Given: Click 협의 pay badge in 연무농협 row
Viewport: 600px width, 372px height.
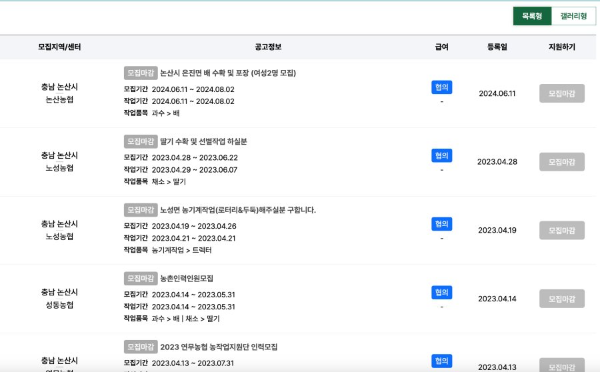Looking at the screenshot, I should [442, 361].
